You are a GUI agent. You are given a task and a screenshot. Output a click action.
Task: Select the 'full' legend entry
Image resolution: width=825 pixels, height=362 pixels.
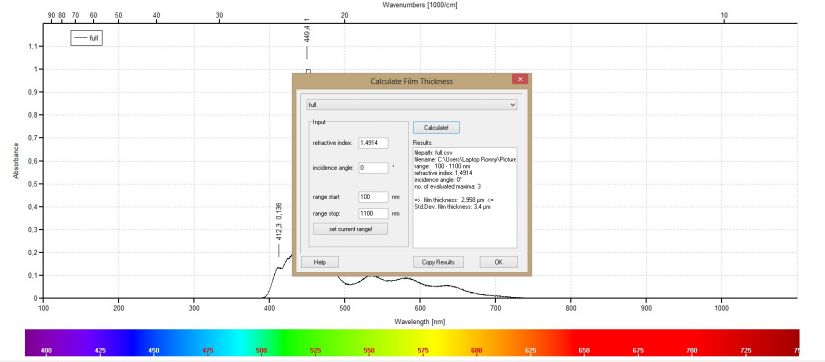coord(87,38)
